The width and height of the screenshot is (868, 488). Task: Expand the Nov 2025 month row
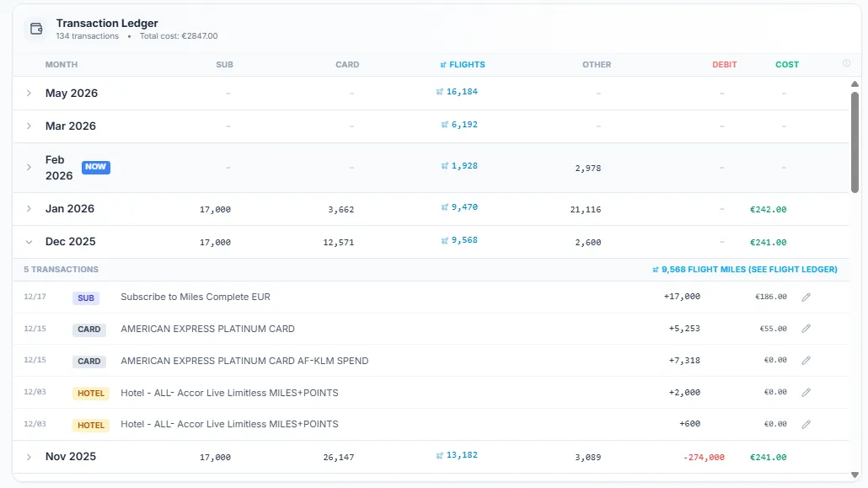pyautogui.click(x=29, y=456)
